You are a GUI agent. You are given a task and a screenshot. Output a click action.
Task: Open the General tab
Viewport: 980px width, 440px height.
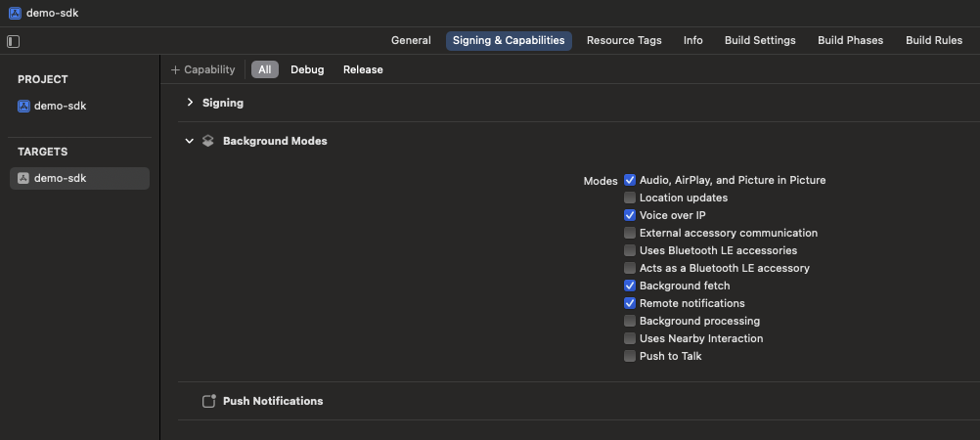pos(411,40)
